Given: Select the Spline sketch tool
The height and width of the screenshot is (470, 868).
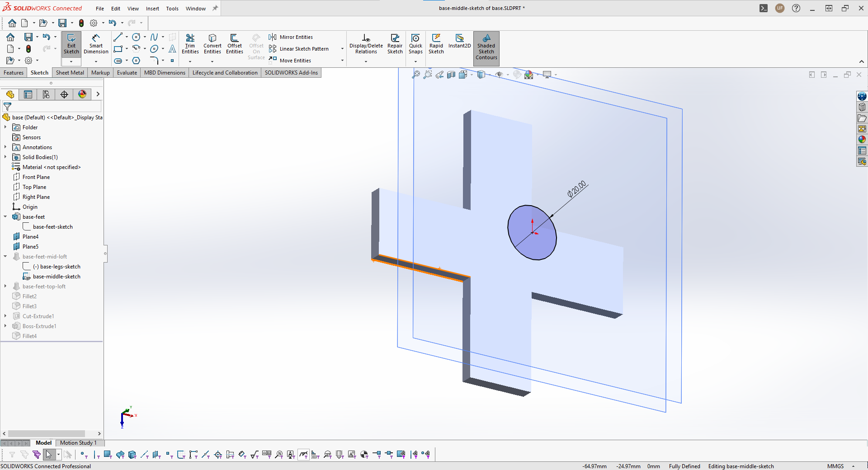Looking at the screenshot, I should click(x=154, y=37).
